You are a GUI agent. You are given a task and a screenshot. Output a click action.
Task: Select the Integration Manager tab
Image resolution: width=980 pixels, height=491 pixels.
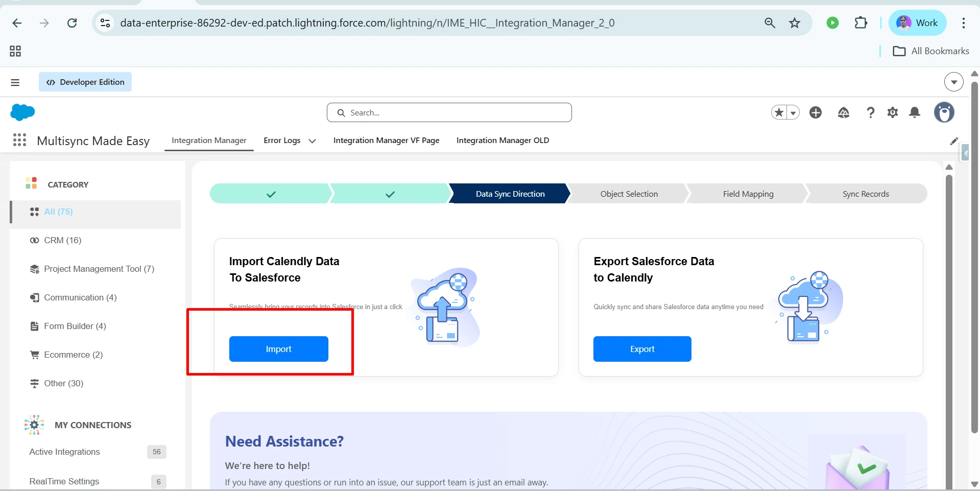(x=209, y=141)
